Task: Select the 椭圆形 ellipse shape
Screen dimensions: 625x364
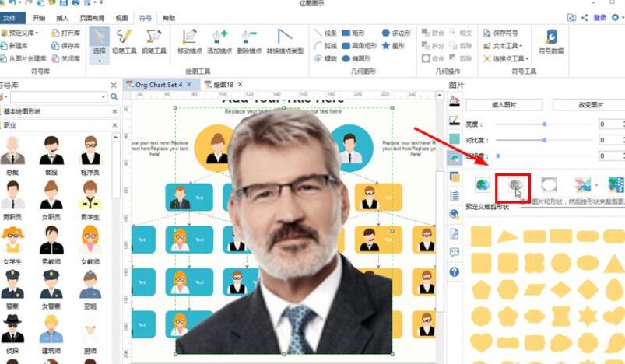Action: 356,58
